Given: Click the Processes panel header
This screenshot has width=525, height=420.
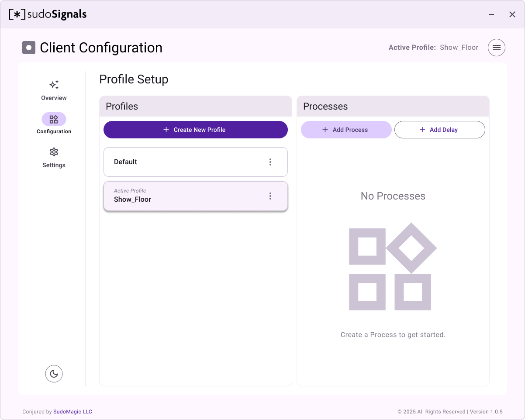Looking at the screenshot, I should (x=393, y=107).
